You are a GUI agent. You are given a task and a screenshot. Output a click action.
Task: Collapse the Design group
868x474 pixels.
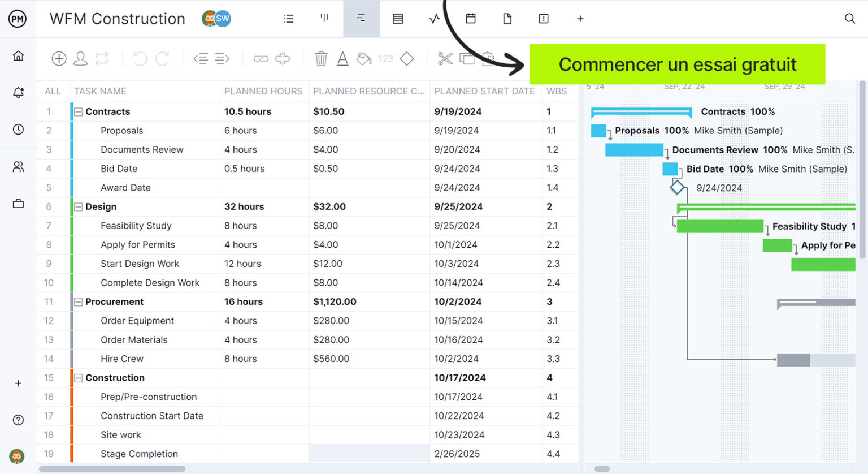click(79, 207)
